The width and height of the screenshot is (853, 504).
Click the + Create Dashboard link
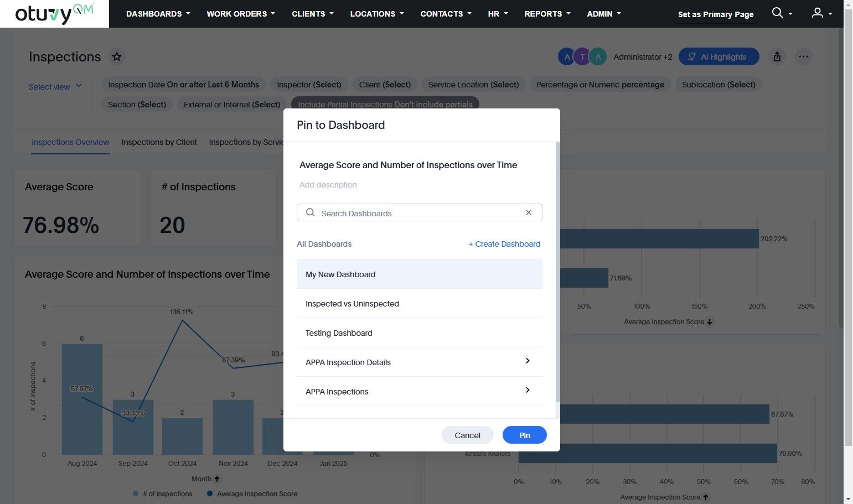pyautogui.click(x=504, y=244)
